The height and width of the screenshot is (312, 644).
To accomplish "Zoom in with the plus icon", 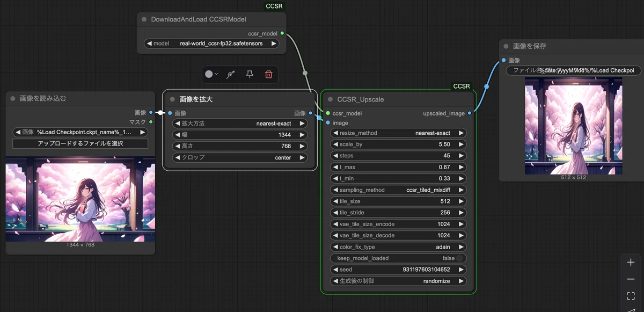I will 631,262.
